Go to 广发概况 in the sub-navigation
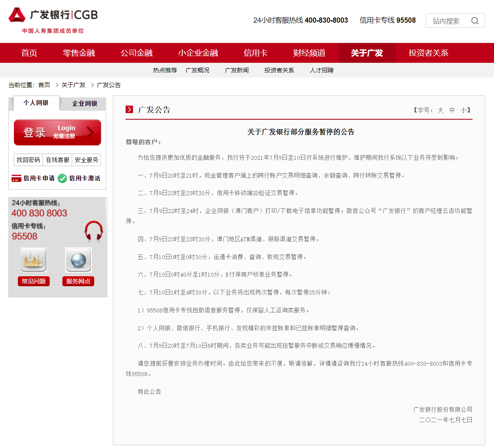494x448 pixels. click(198, 70)
